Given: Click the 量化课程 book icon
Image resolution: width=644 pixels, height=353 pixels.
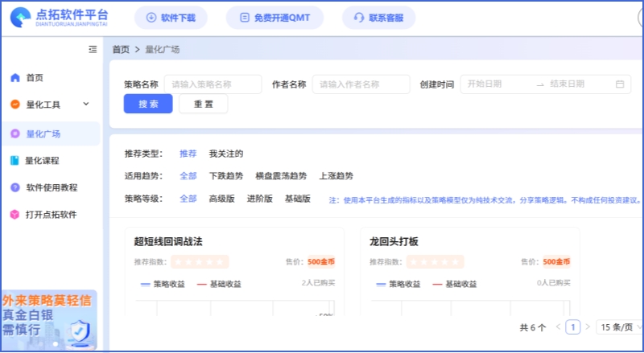Looking at the screenshot, I should (x=14, y=161).
